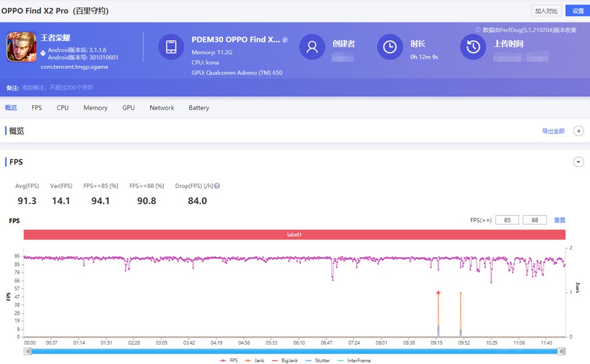Click the blue time range slider bar

(294, 351)
